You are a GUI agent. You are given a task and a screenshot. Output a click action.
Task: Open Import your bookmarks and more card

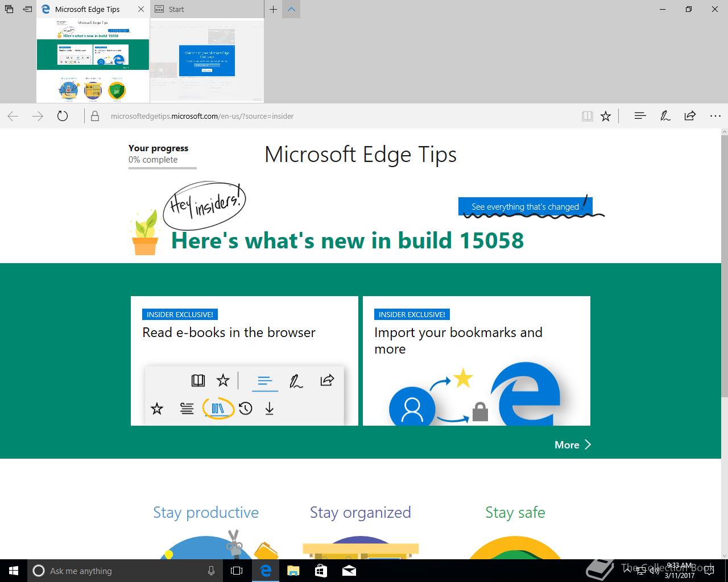coord(477,360)
